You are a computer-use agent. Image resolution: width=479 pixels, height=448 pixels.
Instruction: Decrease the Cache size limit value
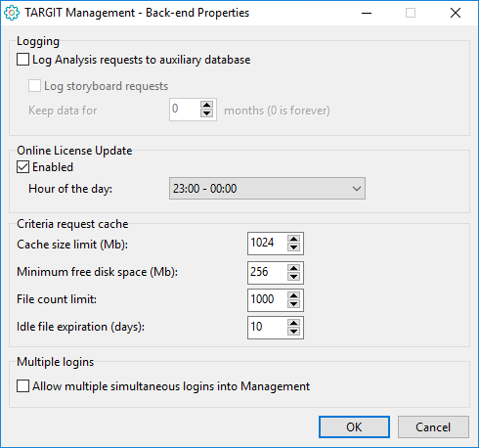[x=294, y=247]
